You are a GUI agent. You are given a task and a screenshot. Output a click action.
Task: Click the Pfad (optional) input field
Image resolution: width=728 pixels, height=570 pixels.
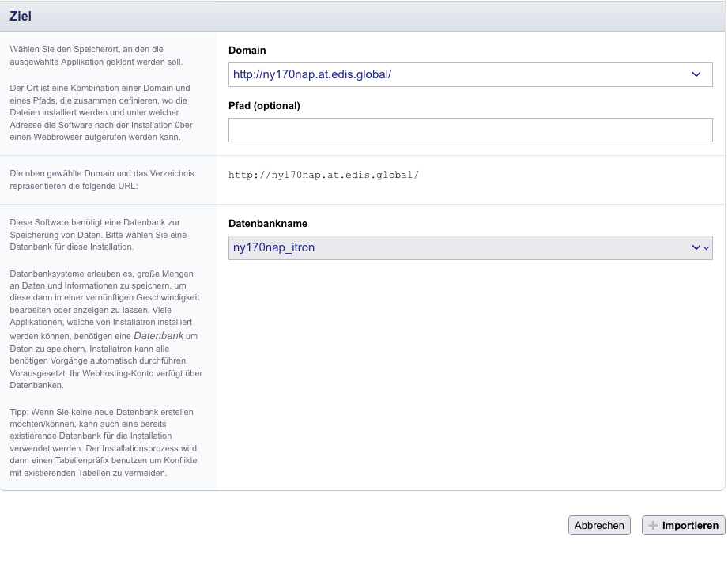(x=470, y=130)
